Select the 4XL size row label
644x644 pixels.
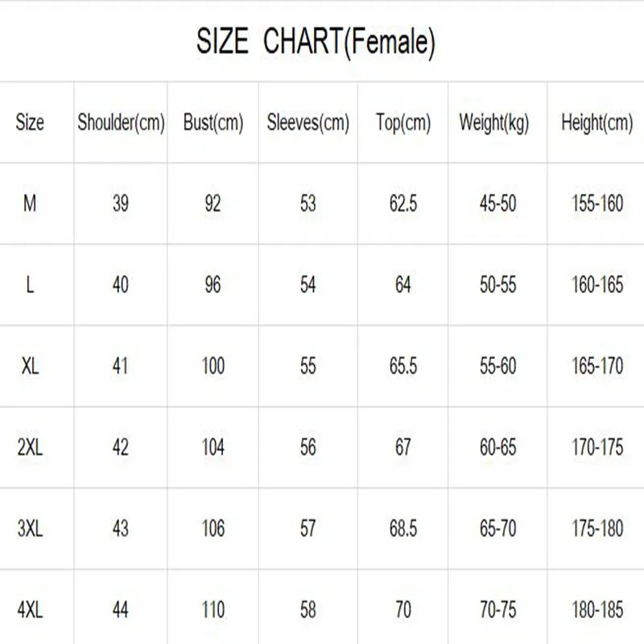[x=30, y=610]
